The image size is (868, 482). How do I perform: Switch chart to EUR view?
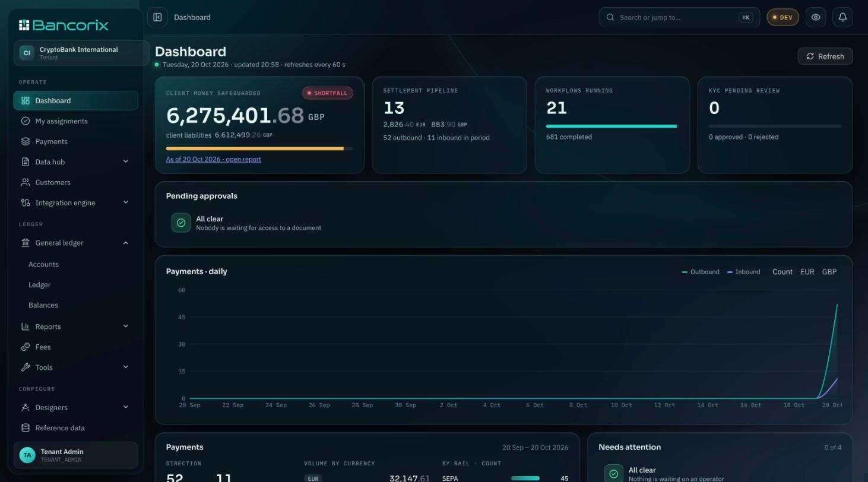[x=807, y=272]
